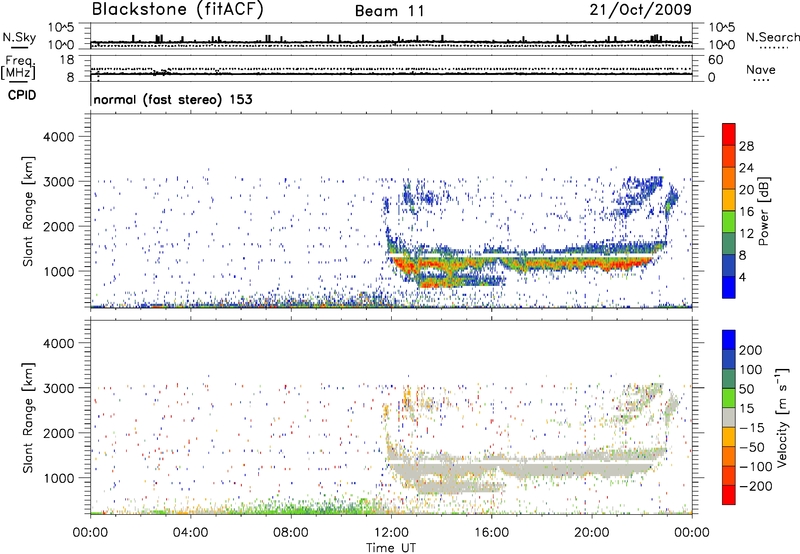The width and height of the screenshot is (800, 554).
Task: Click the 'N.Search' legend label
Action: [x=773, y=37]
